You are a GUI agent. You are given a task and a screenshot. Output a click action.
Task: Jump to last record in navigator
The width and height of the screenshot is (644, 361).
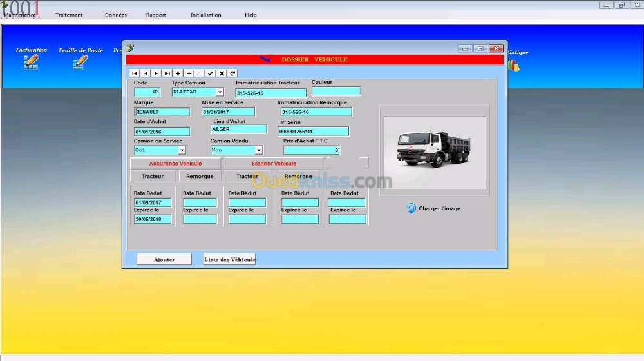[167, 73]
